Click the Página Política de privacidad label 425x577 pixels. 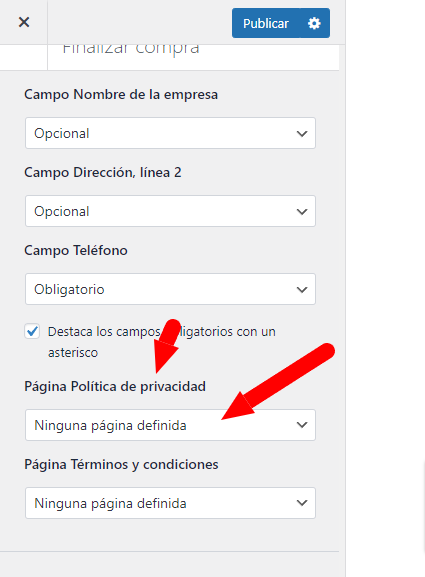(115, 387)
